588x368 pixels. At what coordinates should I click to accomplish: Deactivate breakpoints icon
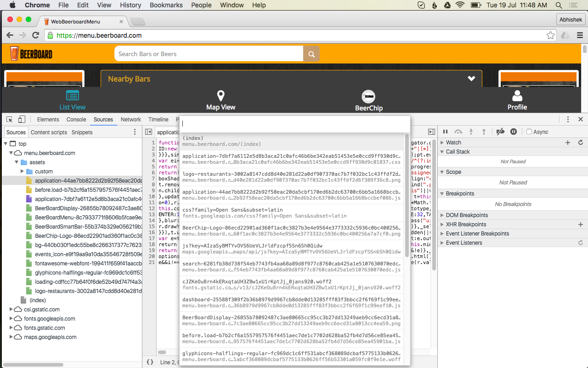501,132
